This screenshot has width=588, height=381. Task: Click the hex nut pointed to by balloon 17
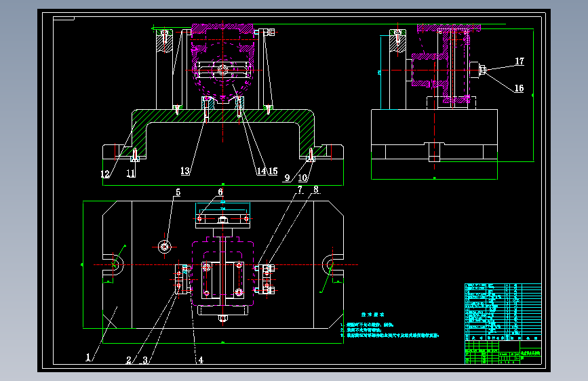coord(483,70)
